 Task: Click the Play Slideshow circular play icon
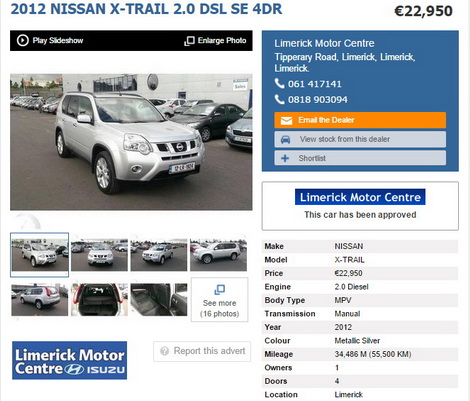[23, 40]
